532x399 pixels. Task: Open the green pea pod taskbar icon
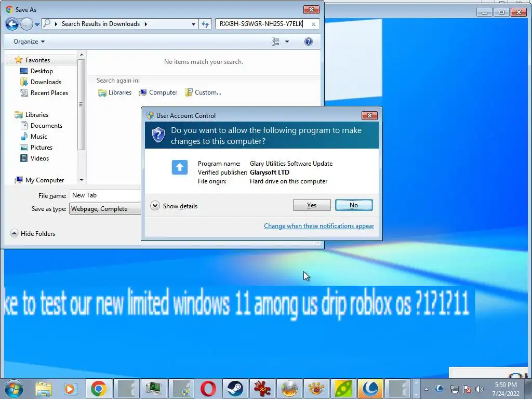point(343,389)
